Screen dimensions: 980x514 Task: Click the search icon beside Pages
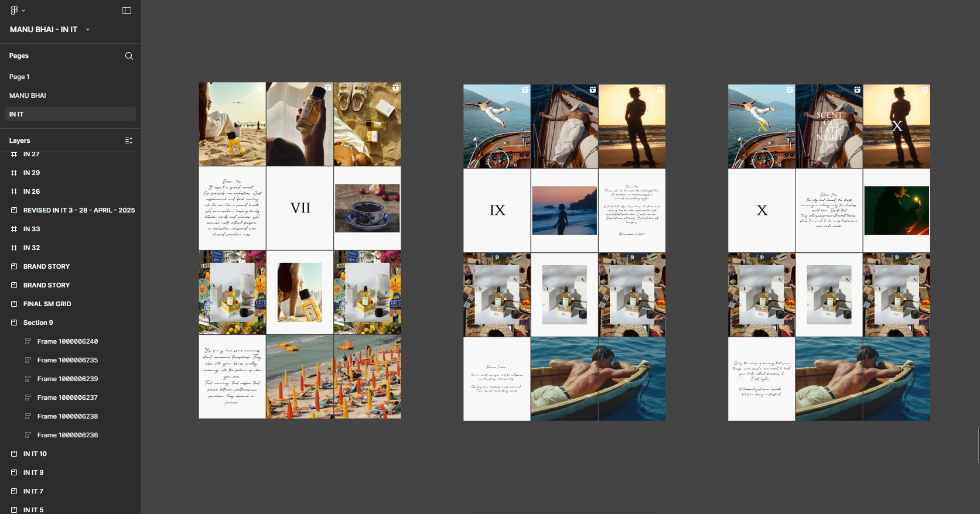click(x=129, y=56)
